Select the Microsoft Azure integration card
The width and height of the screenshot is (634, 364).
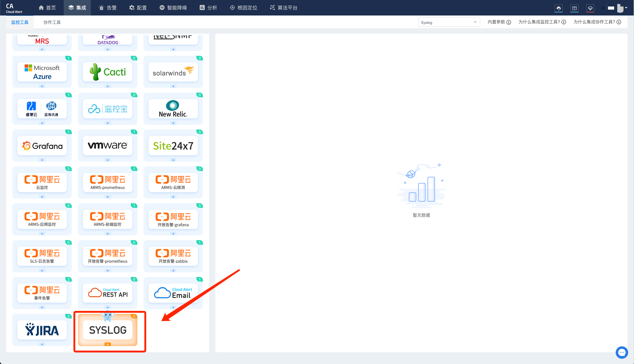pyautogui.click(x=42, y=72)
